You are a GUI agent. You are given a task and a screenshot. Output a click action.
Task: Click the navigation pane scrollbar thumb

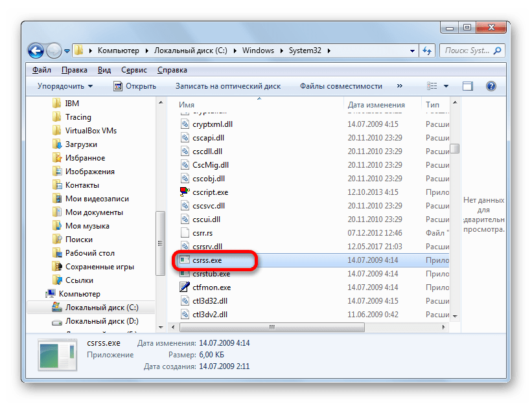[160, 243]
